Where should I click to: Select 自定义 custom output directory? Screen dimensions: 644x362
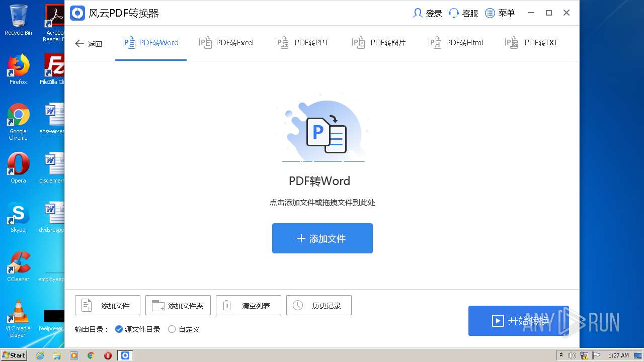184,329
